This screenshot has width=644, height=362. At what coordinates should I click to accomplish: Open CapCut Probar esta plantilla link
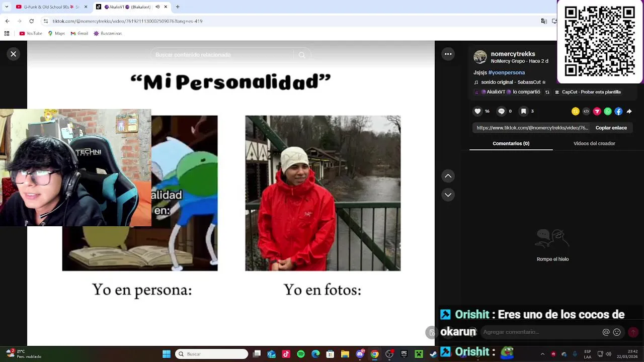588,92
